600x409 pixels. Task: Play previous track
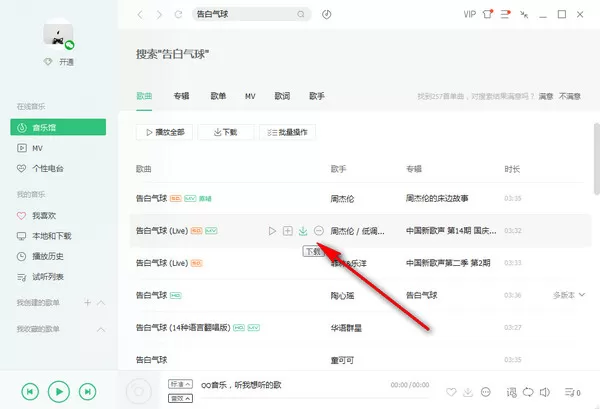pos(30,392)
